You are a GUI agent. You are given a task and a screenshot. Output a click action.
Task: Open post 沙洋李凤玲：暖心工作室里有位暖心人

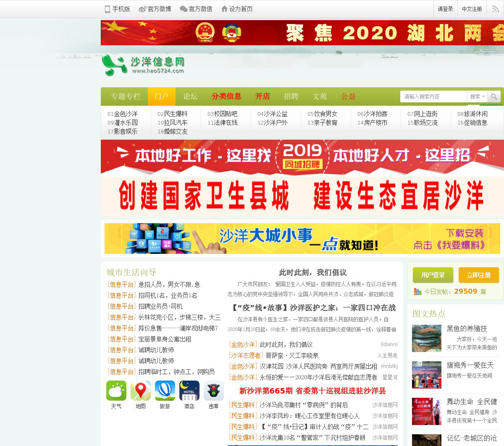(x=310, y=416)
